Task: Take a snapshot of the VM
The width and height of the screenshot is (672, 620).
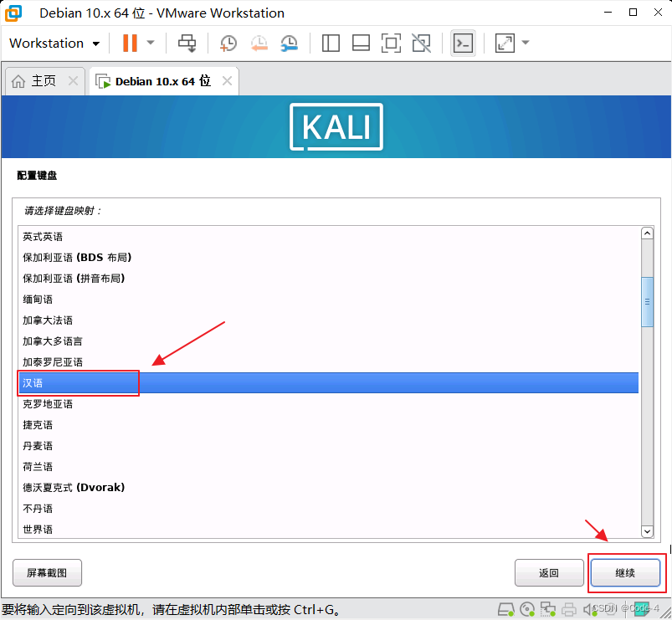Action: pos(228,44)
